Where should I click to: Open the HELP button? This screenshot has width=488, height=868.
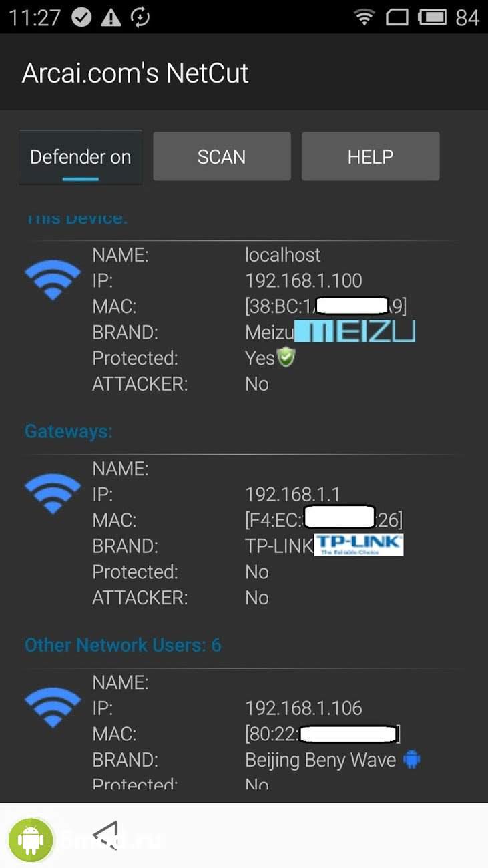[371, 156]
